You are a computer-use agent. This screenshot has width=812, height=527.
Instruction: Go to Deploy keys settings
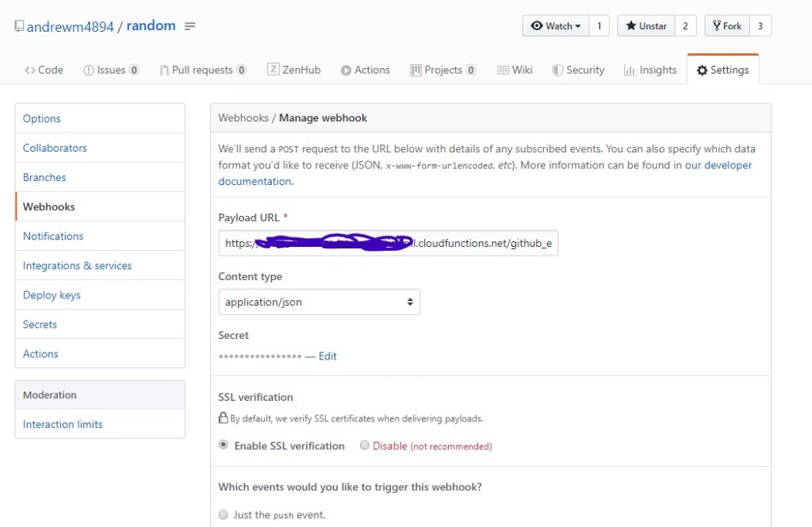[100, 295]
